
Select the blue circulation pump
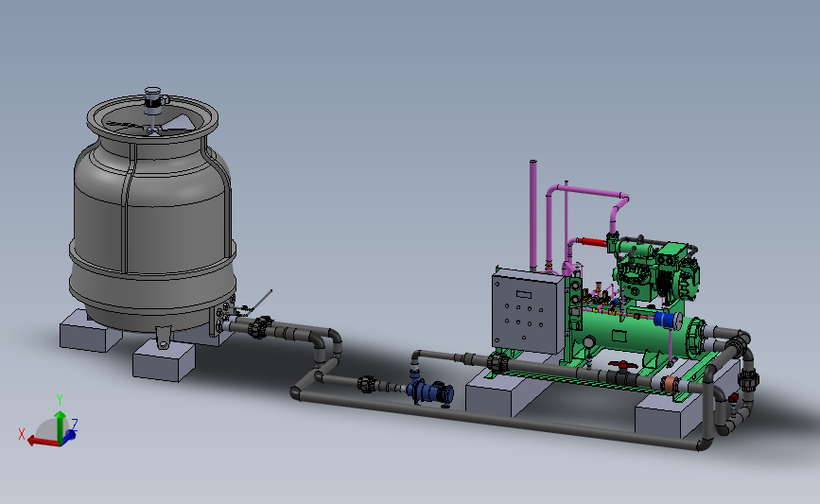tap(431, 391)
